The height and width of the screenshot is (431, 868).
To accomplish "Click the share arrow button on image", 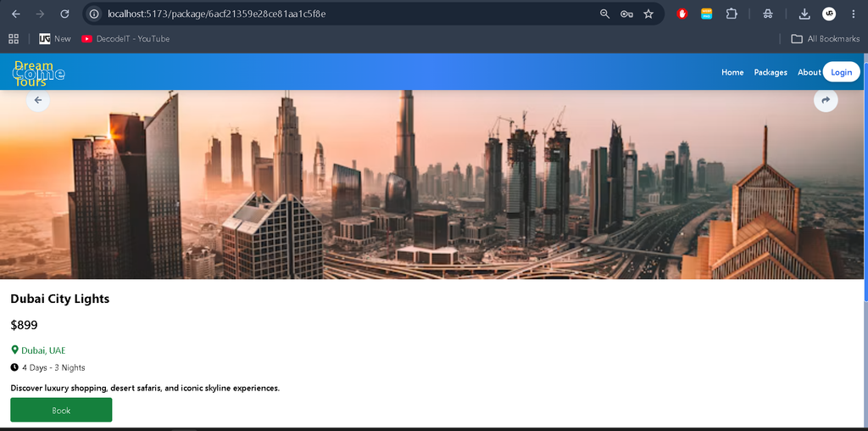I will point(826,100).
